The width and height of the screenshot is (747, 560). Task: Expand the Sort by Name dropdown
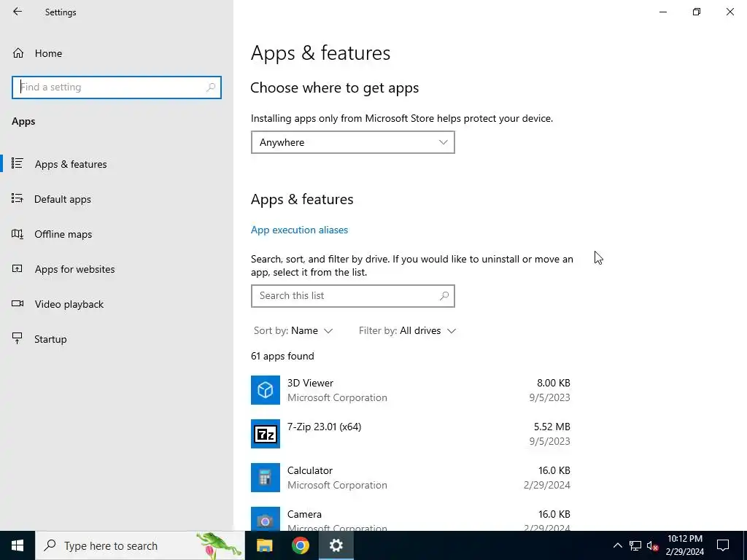coord(293,330)
